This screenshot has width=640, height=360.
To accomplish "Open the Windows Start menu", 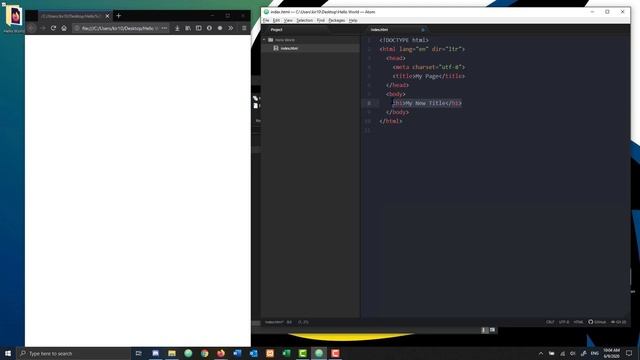I will click(8, 353).
